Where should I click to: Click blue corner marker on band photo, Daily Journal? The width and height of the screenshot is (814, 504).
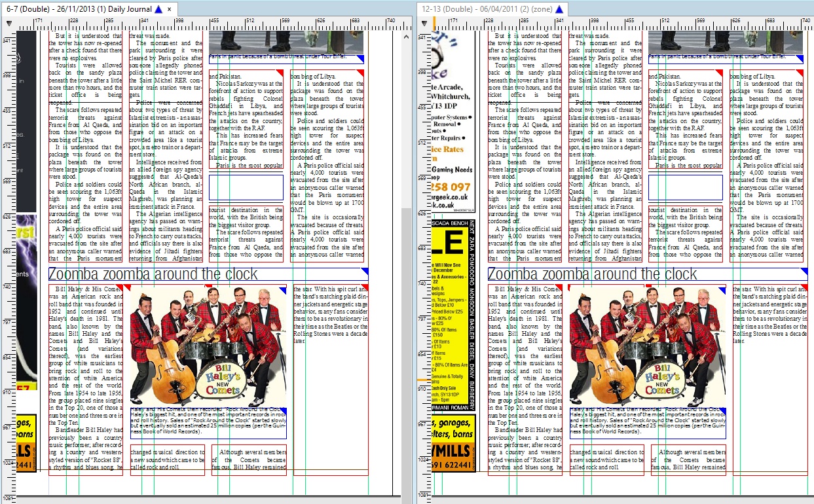[283, 289]
